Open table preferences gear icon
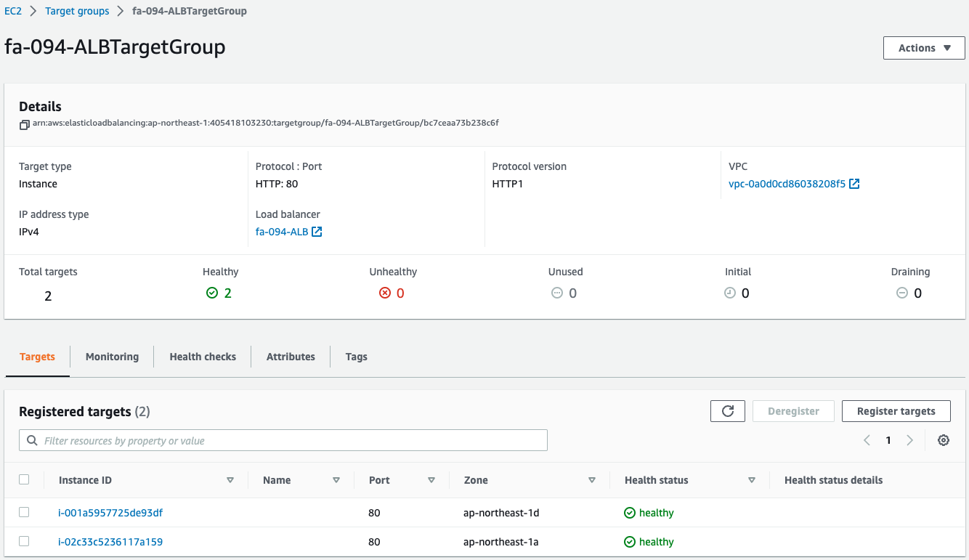Image resolution: width=969 pixels, height=560 pixels. tap(943, 440)
